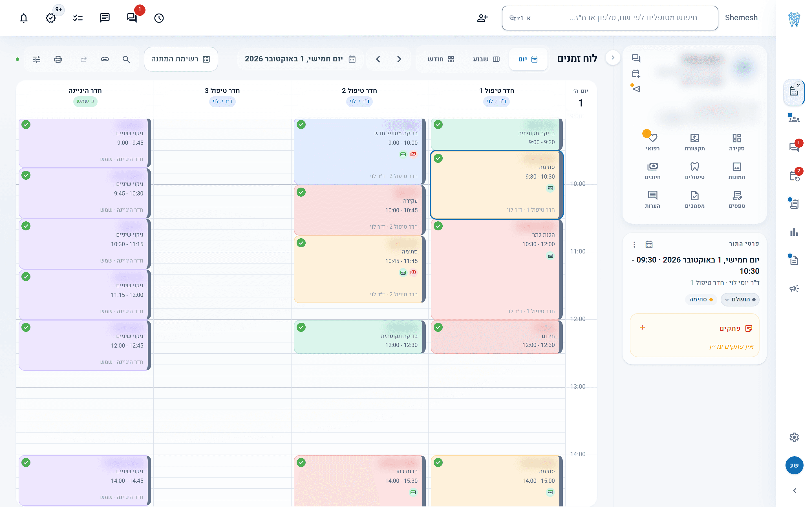Copy link with chain icon in toolbar

tap(105, 59)
